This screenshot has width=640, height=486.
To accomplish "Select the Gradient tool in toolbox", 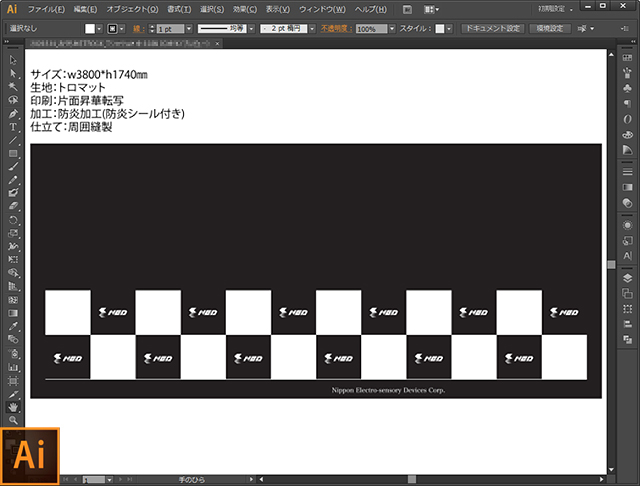I will pyautogui.click(x=13, y=313).
